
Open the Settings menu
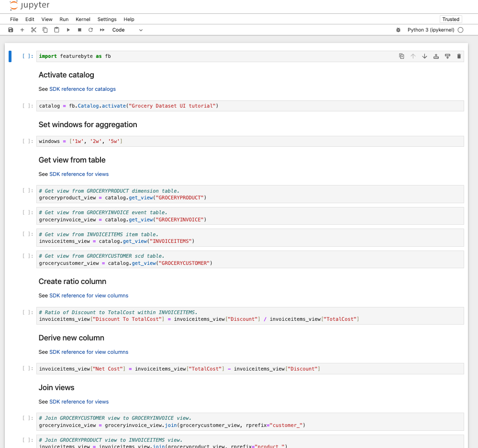(x=107, y=20)
